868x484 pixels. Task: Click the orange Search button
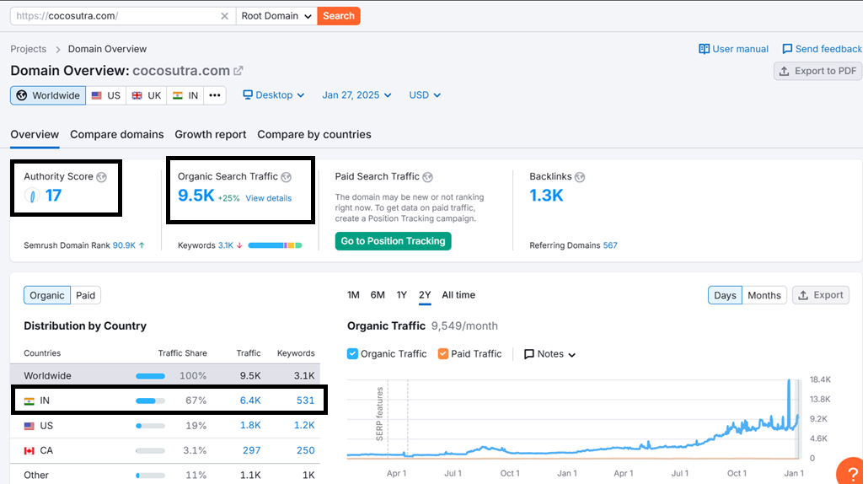click(x=339, y=16)
